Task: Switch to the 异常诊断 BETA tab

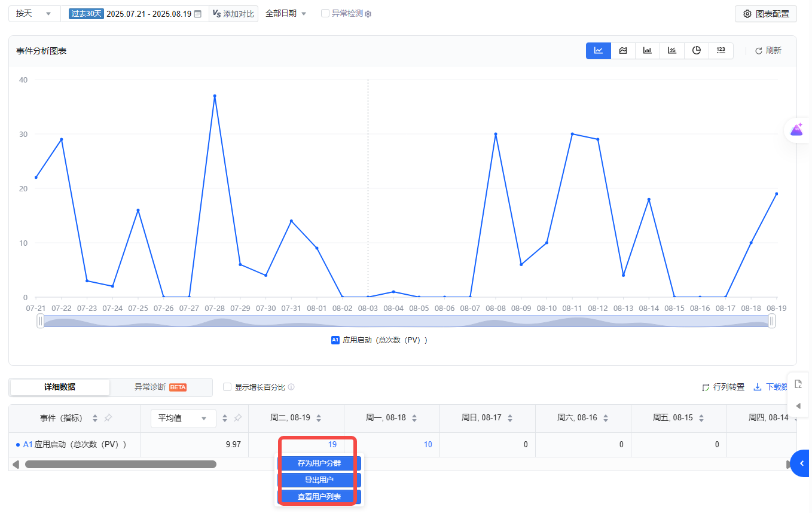Action: click(x=160, y=387)
